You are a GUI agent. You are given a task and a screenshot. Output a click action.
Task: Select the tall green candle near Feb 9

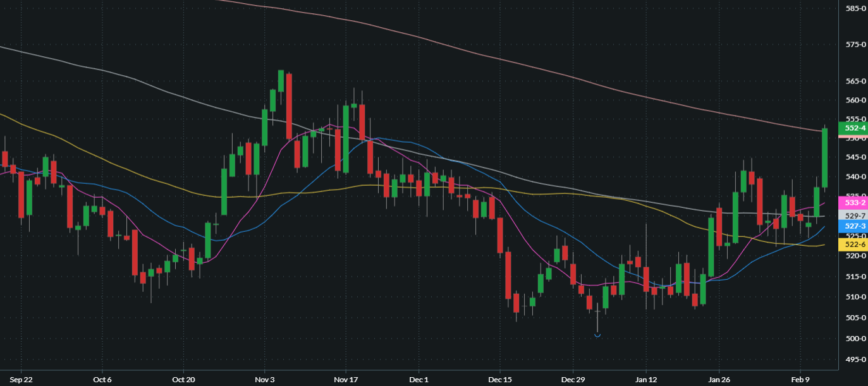click(x=825, y=158)
